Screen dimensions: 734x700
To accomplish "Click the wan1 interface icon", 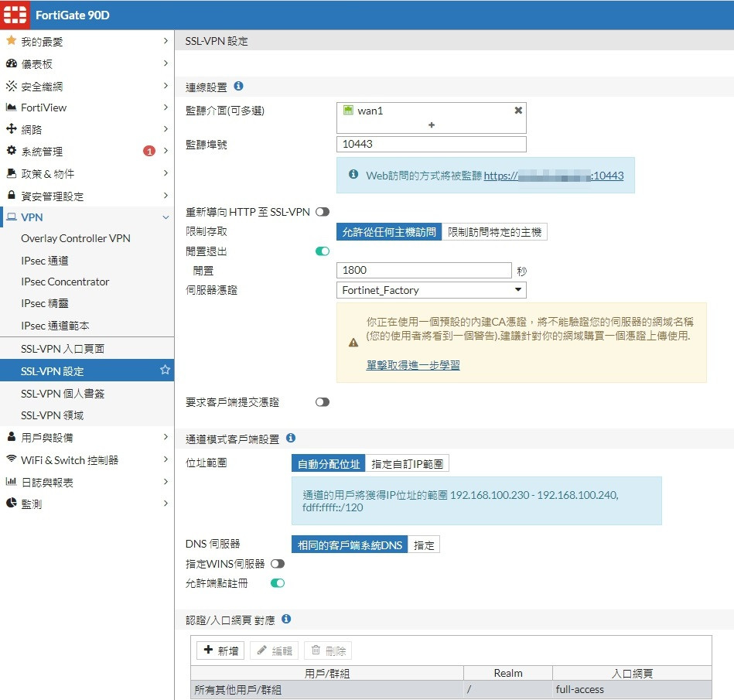I will tap(348, 110).
